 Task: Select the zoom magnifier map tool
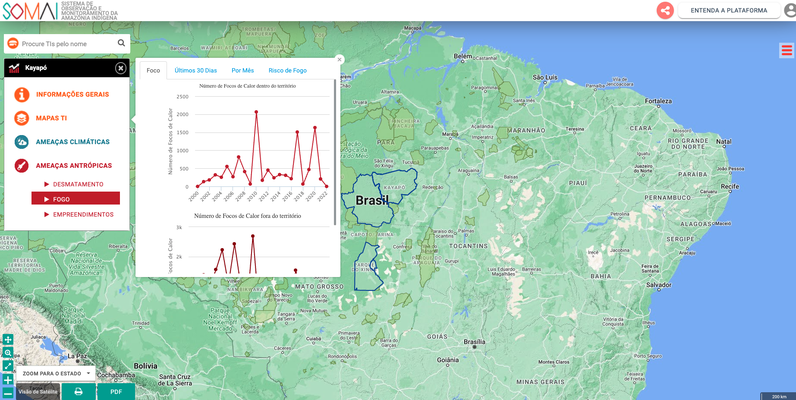(x=7, y=353)
